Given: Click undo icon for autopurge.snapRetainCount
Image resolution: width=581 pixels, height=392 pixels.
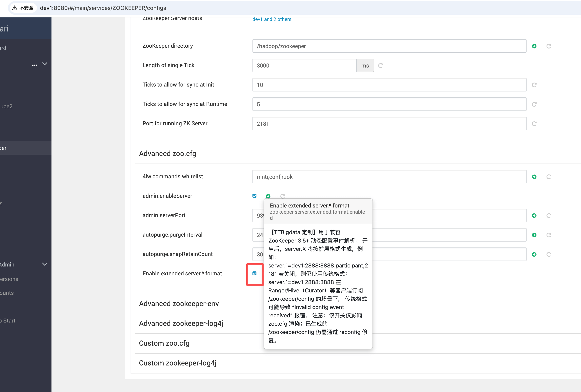Looking at the screenshot, I should (x=549, y=254).
